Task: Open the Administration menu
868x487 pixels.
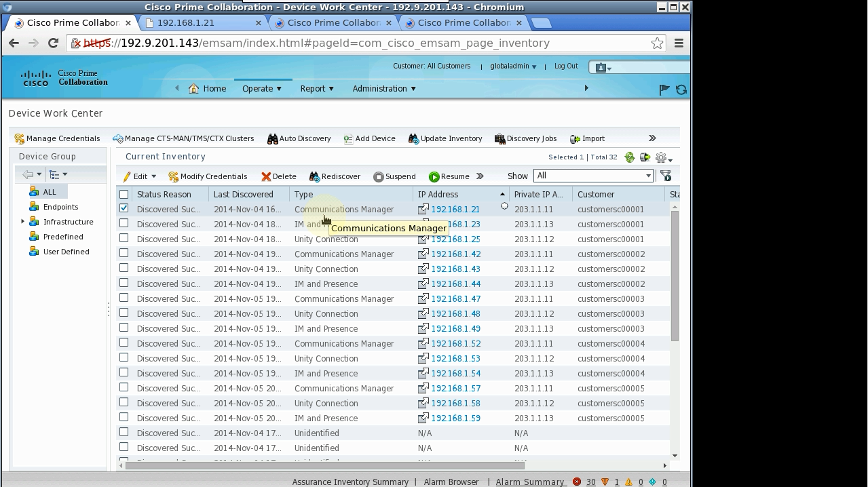Action: (x=384, y=89)
